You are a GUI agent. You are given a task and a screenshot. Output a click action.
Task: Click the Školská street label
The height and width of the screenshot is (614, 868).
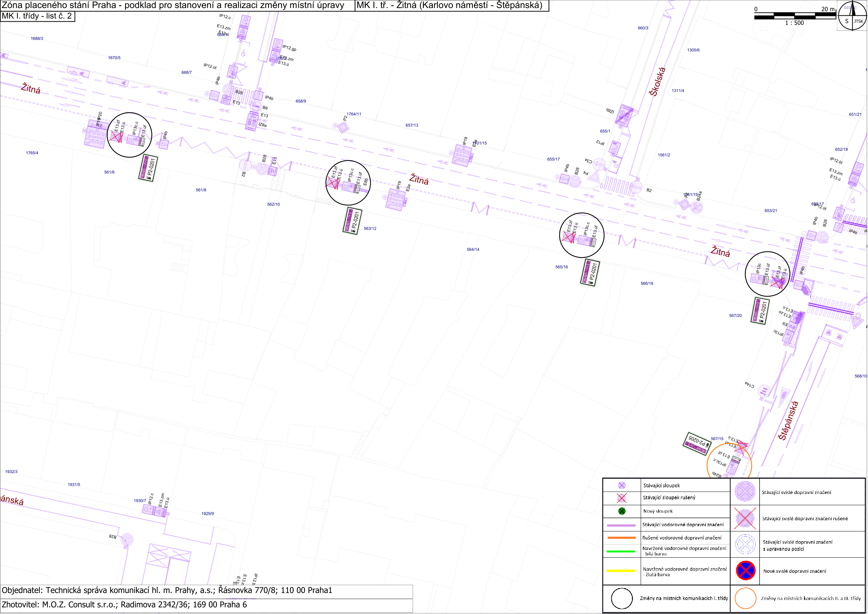(x=657, y=82)
